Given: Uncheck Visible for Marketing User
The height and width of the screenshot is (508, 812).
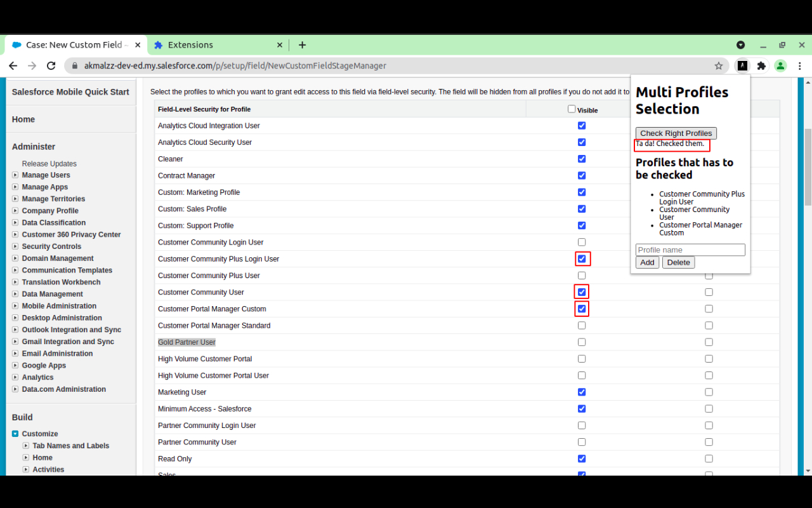Looking at the screenshot, I should click(582, 392).
